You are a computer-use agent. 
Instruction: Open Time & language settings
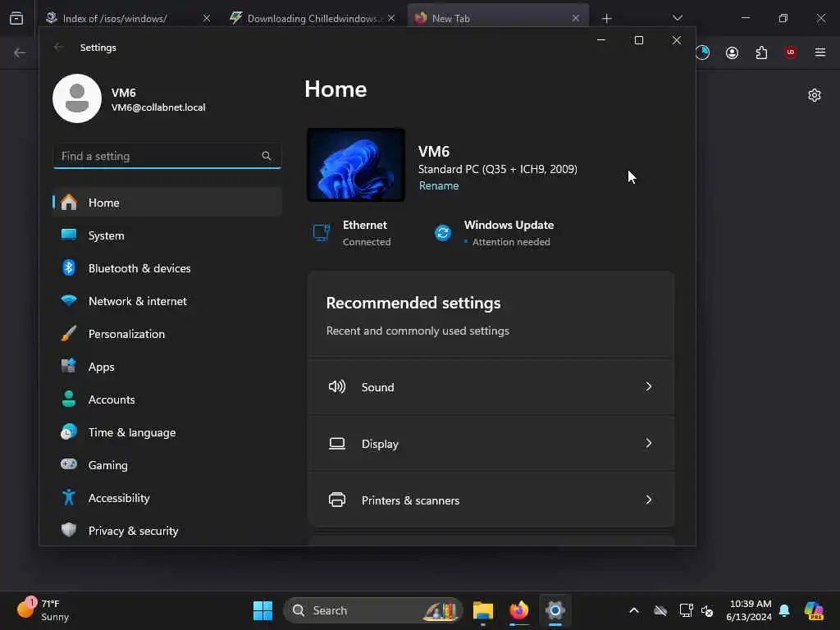[x=167, y=431]
